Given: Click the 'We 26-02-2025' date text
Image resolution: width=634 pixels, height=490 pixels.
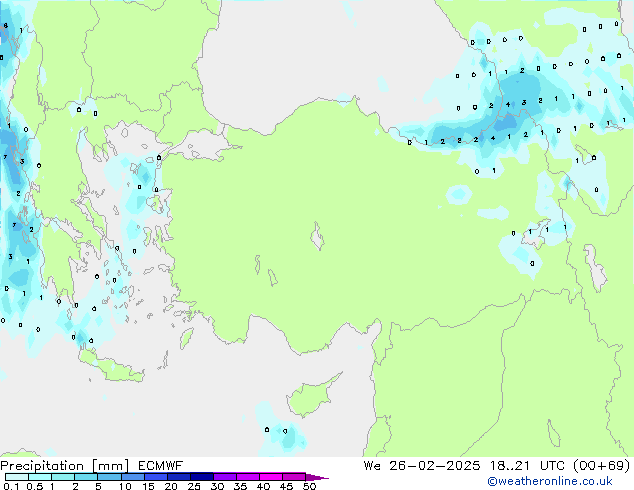Looking at the screenshot, I should pyautogui.click(x=422, y=466).
